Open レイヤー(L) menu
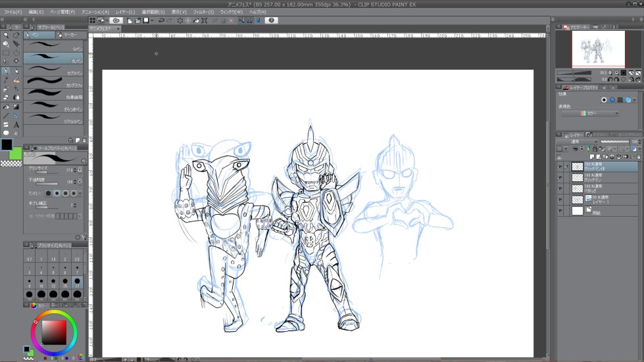 pos(125,12)
